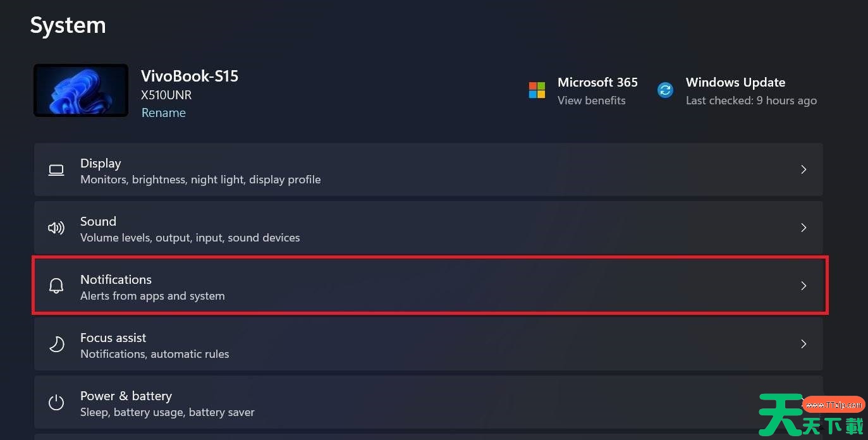Click the Microsoft 365 logo icon
This screenshot has width=868, height=440.
(x=537, y=90)
